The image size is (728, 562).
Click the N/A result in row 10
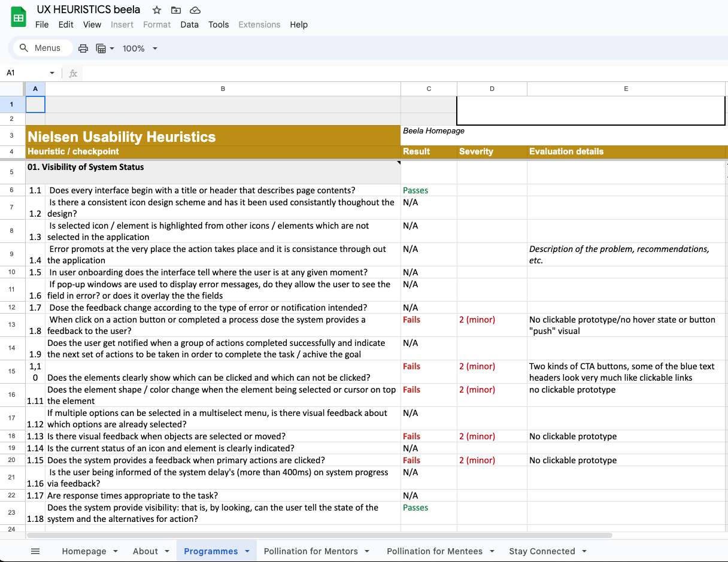[x=429, y=272]
